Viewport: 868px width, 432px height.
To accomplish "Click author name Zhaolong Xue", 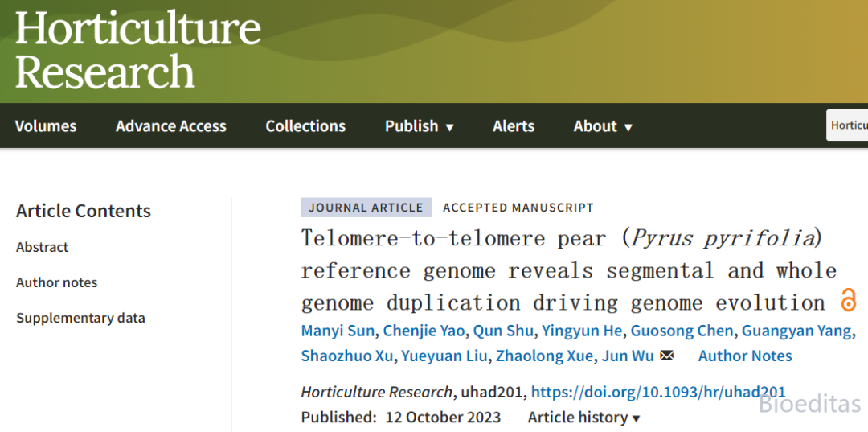I will tap(545, 356).
